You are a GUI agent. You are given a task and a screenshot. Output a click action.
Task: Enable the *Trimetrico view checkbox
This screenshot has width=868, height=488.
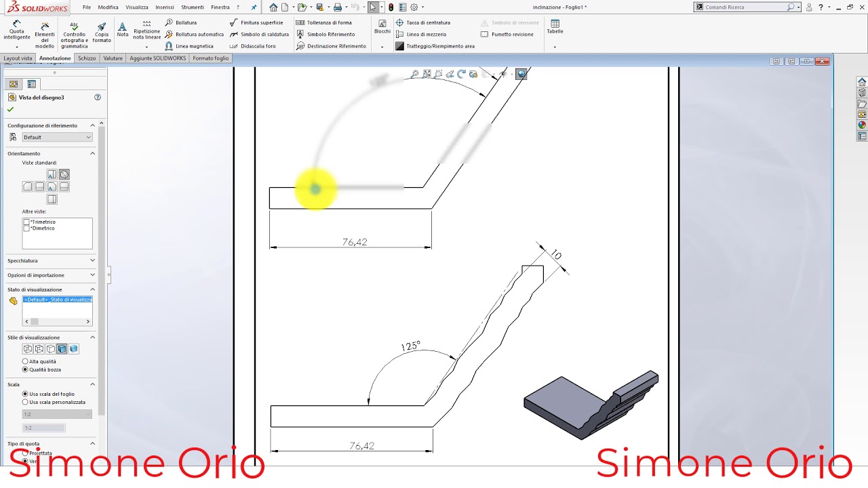[x=26, y=222]
